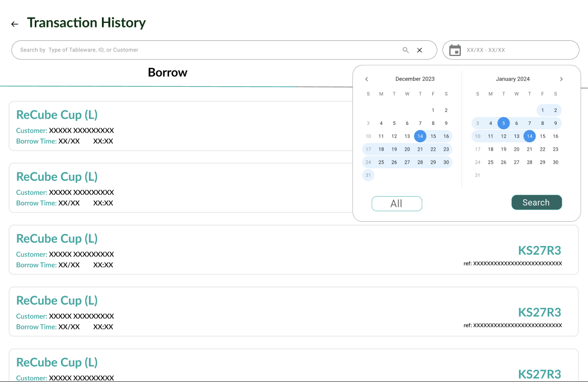Select December 14 in the calendar
Screen dimensions: 588x382
pyautogui.click(x=420, y=136)
